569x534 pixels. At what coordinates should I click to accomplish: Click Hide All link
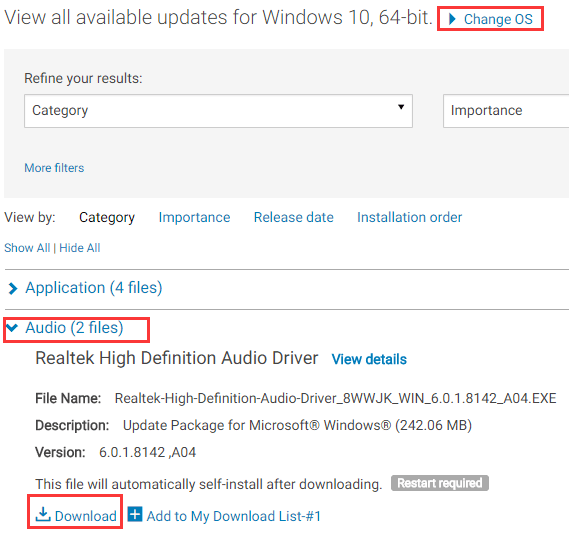click(80, 248)
